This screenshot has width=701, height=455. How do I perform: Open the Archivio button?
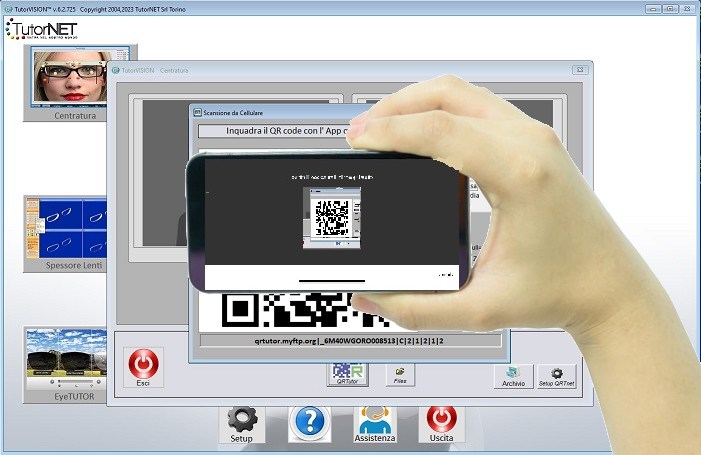pyautogui.click(x=514, y=376)
